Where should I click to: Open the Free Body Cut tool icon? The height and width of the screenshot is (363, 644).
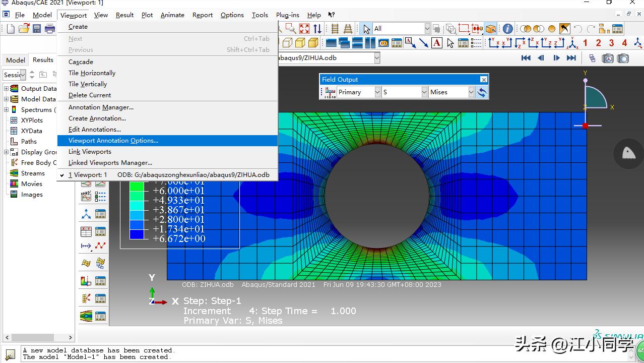(86, 298)
